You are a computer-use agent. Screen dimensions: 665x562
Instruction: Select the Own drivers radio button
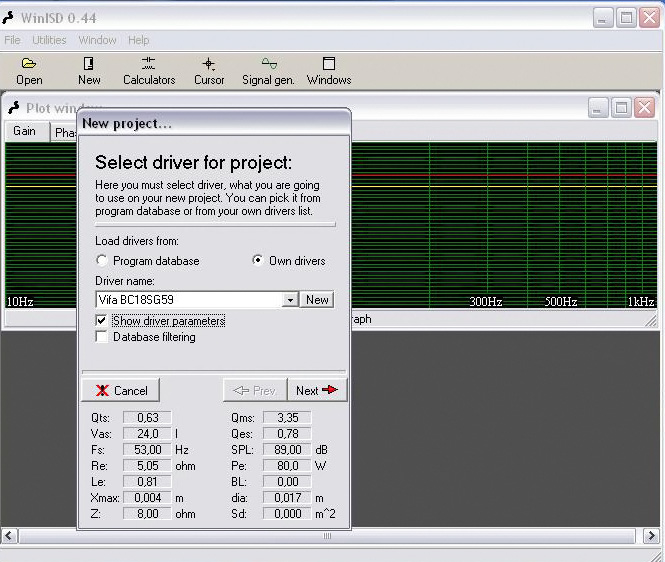[x=258, y=261]
